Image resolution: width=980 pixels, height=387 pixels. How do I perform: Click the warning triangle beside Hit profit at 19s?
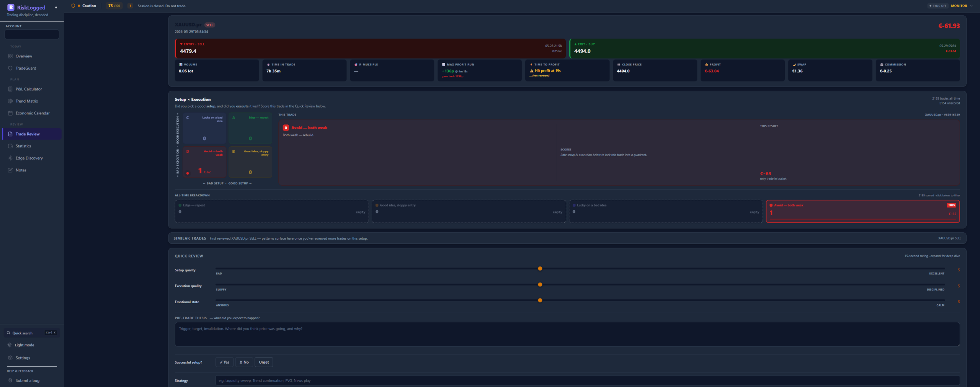point(532,71)
